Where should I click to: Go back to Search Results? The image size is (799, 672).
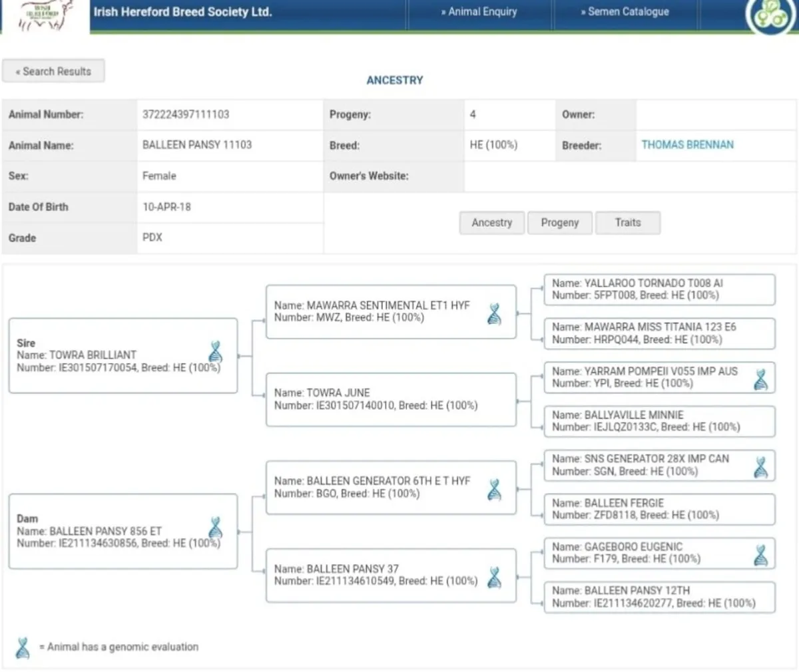click(x=53, y=71)
